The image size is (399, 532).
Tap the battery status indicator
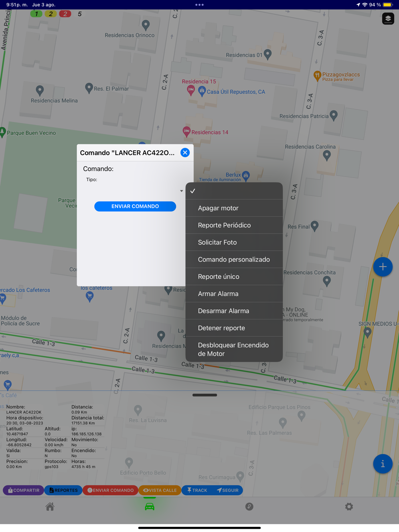tap(387, 5)
